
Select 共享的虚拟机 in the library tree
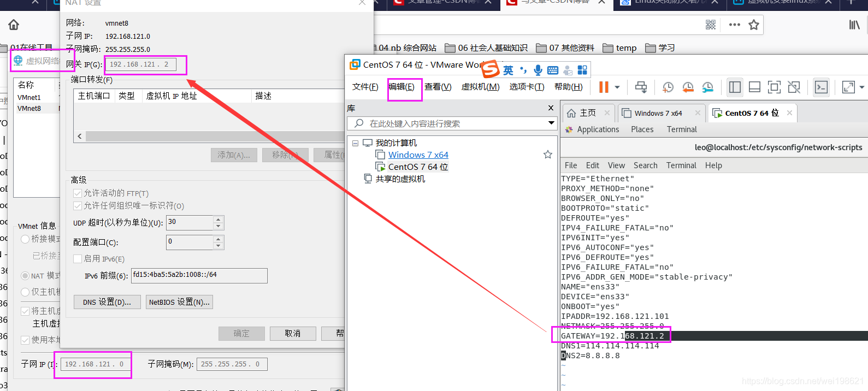[x=400, y=179]
